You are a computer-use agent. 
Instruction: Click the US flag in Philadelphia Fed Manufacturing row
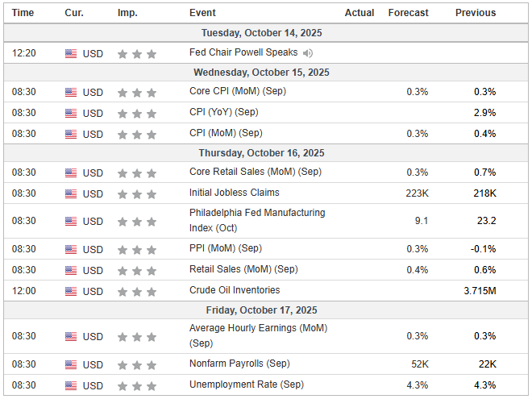click(x=71, y=221)
